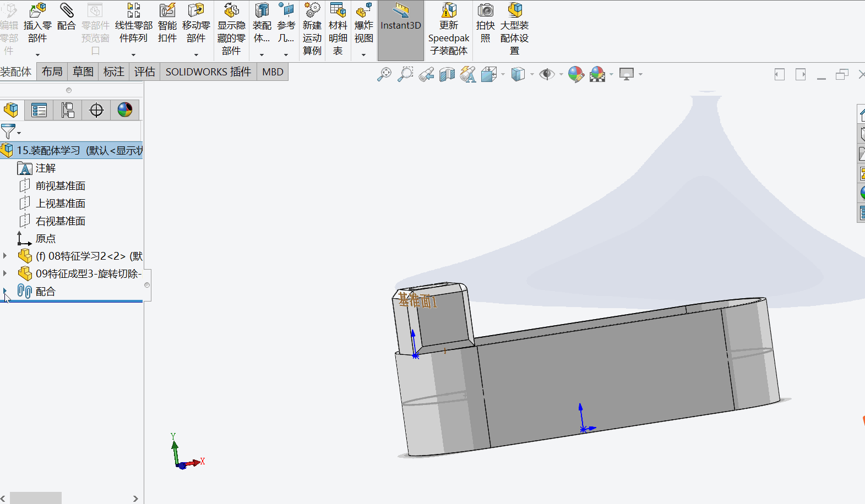Expand the Mates (配合) folder

5,291
